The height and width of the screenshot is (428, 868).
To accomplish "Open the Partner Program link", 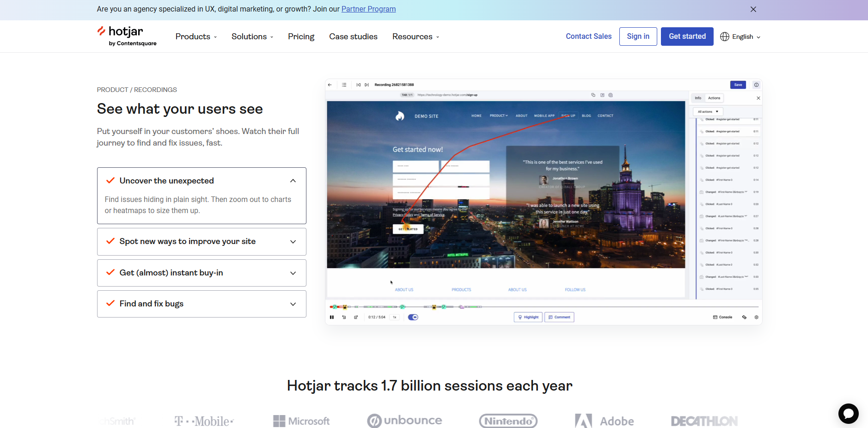I will [x=368, y=9].
